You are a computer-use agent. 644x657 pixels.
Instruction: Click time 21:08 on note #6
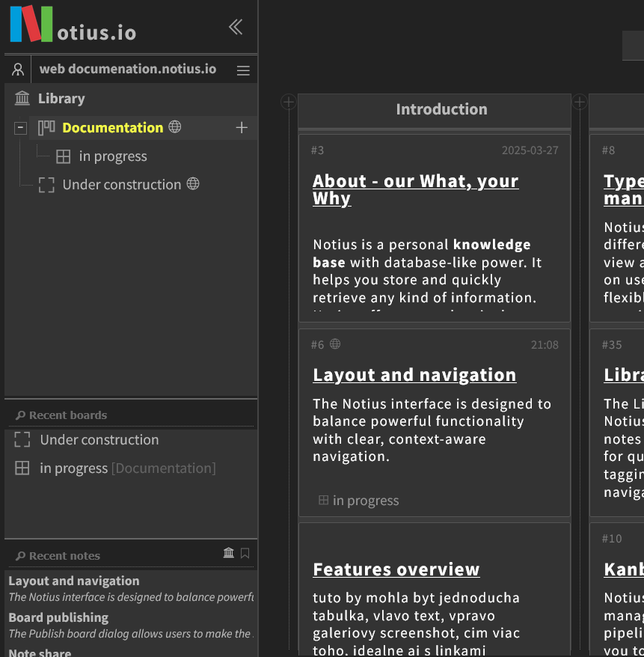(545, 345)
